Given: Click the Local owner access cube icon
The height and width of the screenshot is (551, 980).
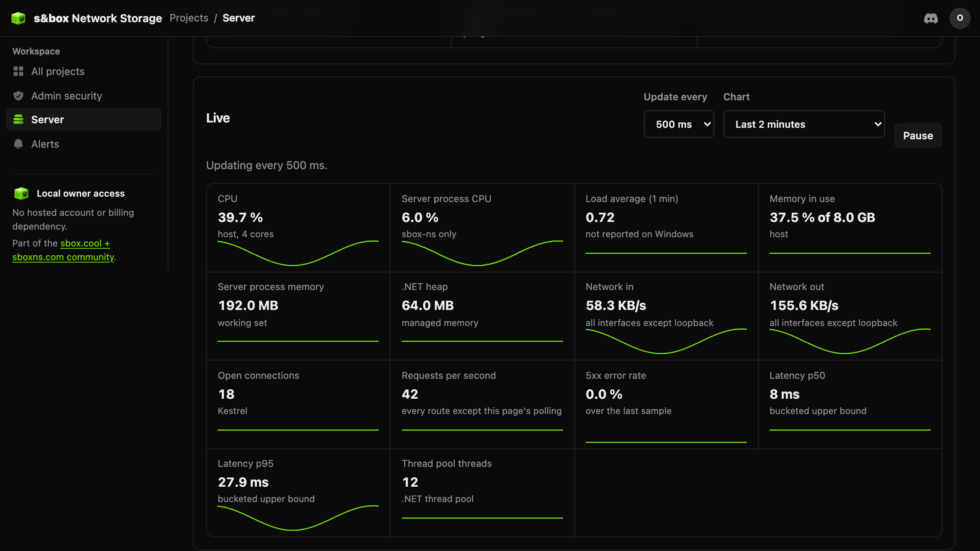Looking at the screenshot, I should point(21,194).
